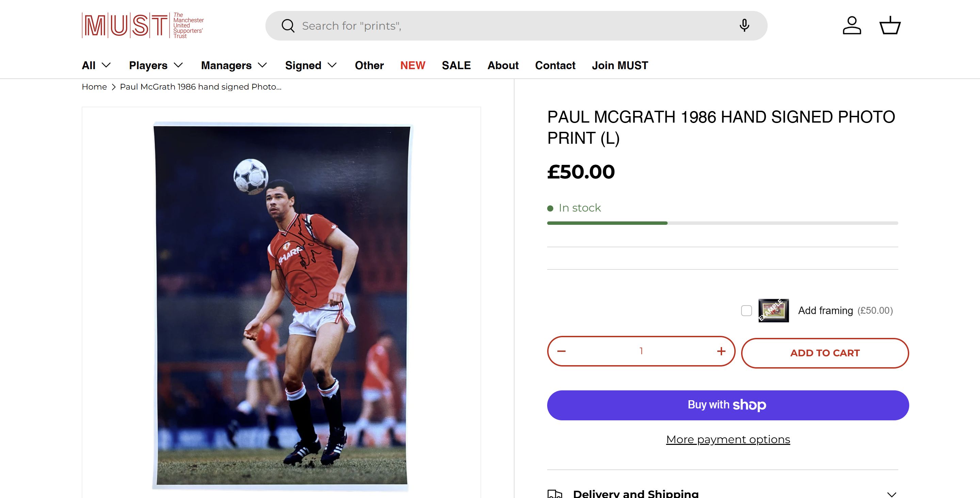Viewport: 980px width, 498px height.
Task: Click the search magnifier icon
Action: coord(288,26)
